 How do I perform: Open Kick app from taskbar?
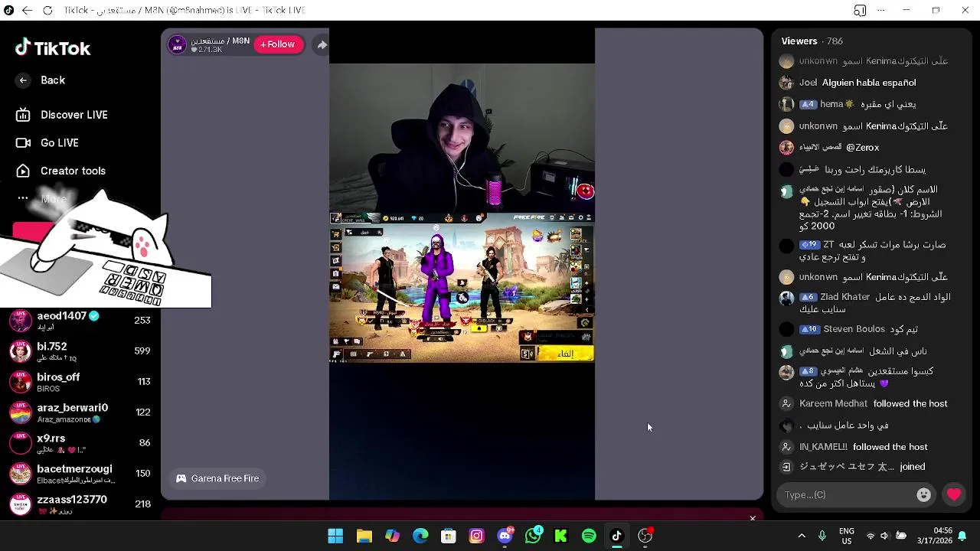point(561,536)
